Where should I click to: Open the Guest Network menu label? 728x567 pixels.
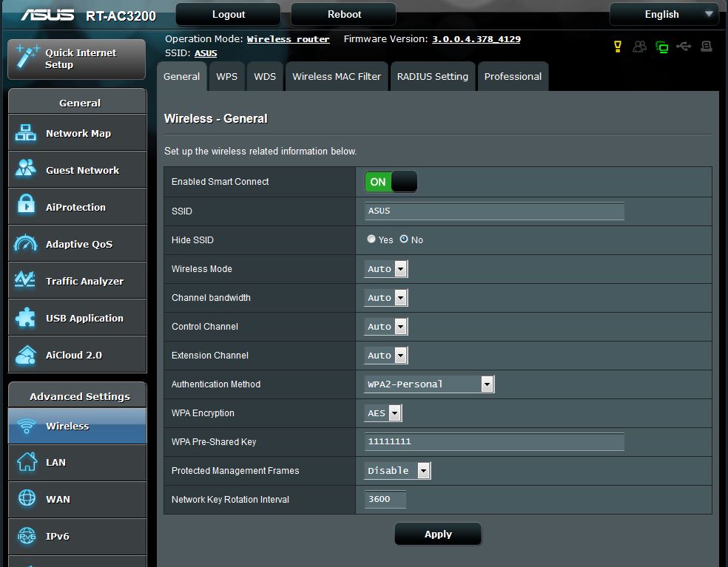click(83, 170)
